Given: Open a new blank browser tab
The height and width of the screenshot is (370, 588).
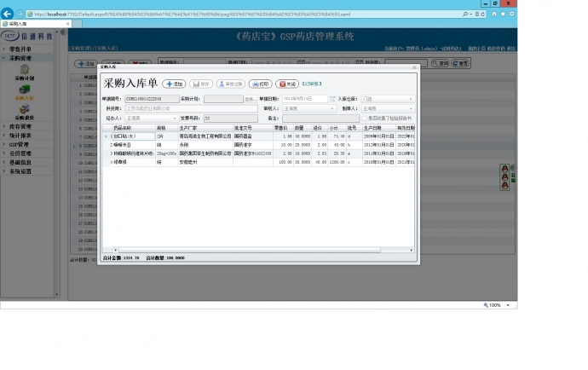Looking at the screenshot, I should [x=78, y=24].
